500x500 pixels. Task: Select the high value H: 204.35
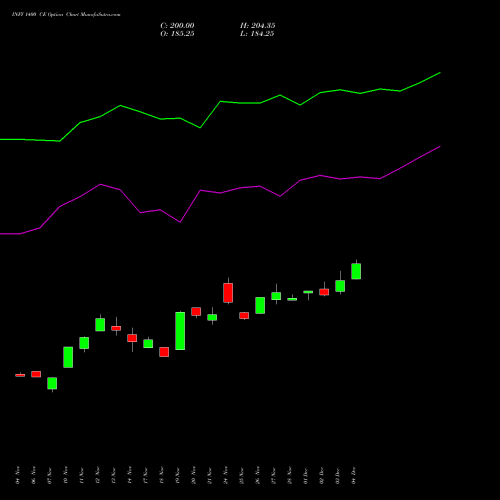[258, 26]
